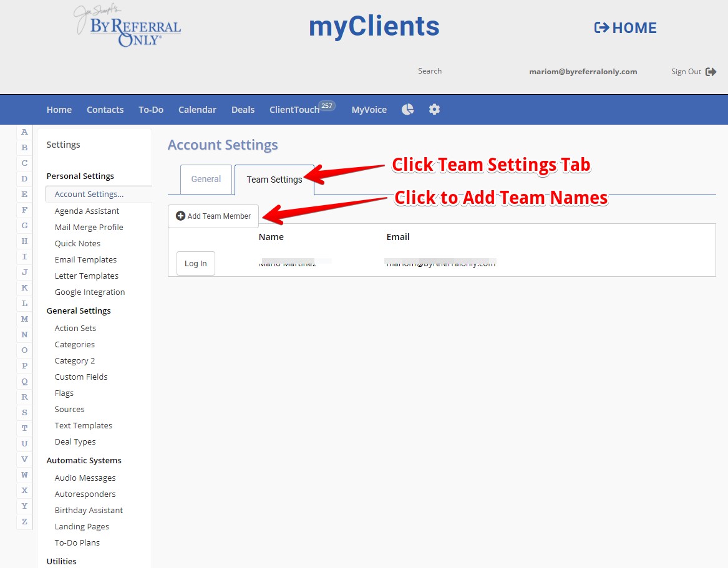Open the reports pie chart icon
The width and height of the screenshot is (728, 568).
click(x=407, y=110)
